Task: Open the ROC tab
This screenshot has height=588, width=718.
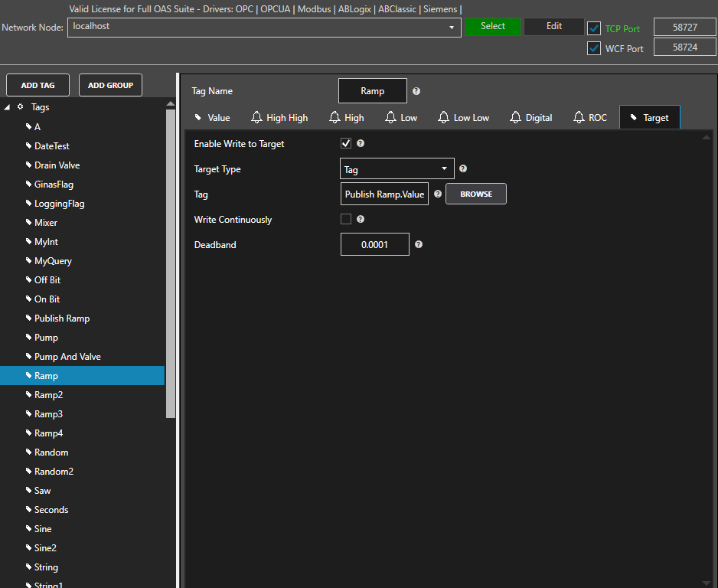Action: (x=589, y=118)
